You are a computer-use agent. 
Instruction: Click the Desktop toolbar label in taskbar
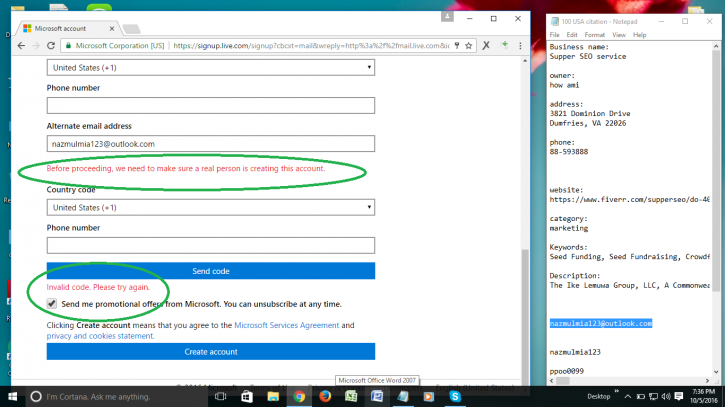(x=598, y=396)
